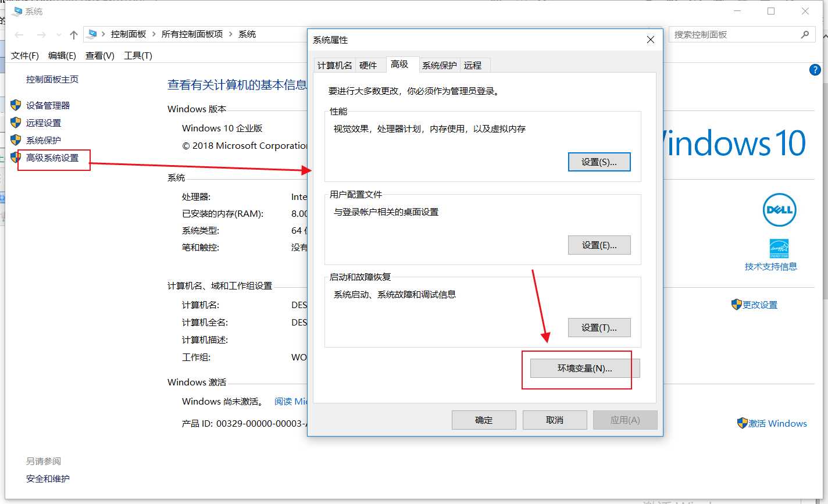The image size is (828, 504).
Task: Click the 系统 breadcrumb segment
Action: 247,34
